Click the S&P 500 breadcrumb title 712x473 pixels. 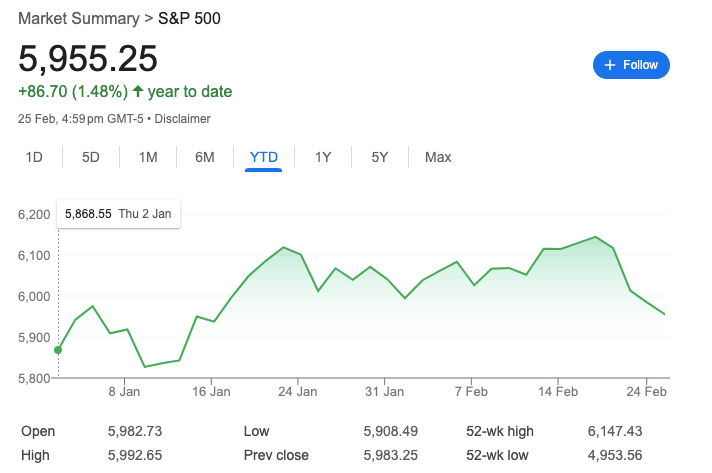(x=189, y=19)
